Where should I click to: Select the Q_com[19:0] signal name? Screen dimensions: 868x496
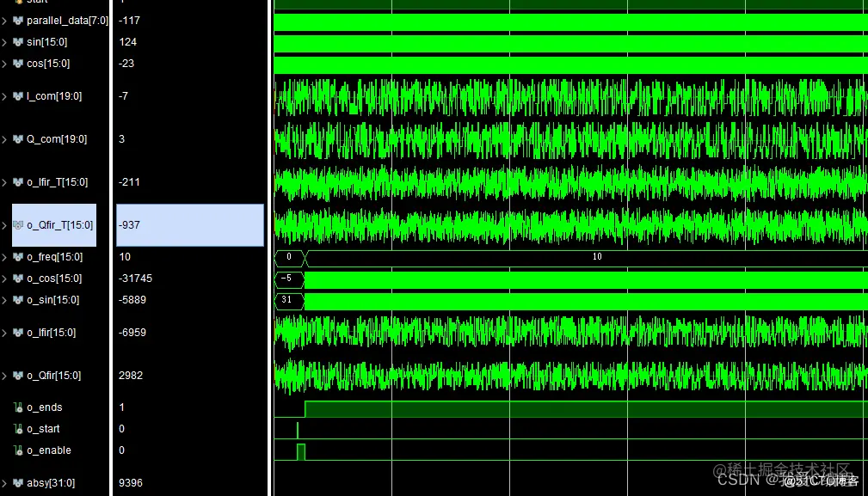pos(57,139)
